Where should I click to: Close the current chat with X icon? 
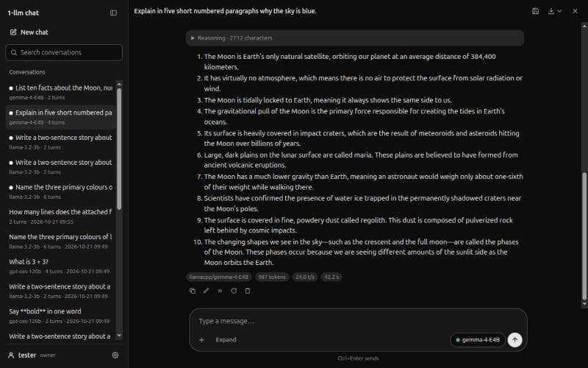point(575,11)
